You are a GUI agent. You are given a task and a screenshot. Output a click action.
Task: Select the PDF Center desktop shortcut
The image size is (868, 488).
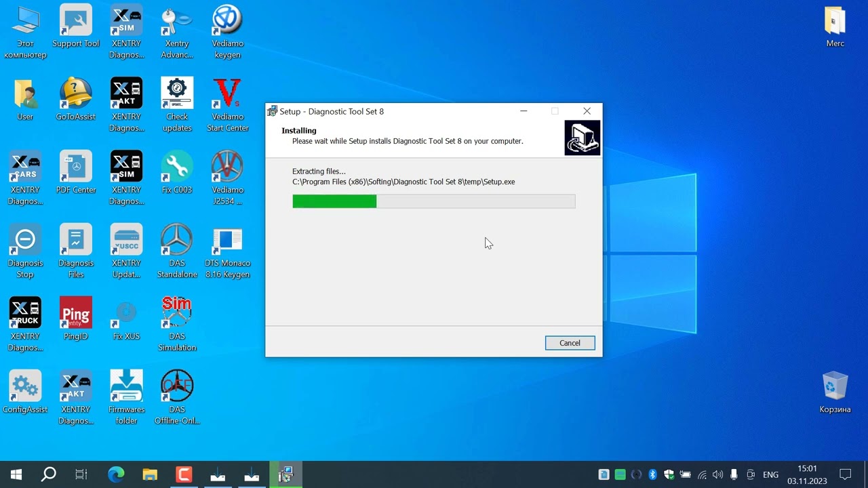(76, 173)
